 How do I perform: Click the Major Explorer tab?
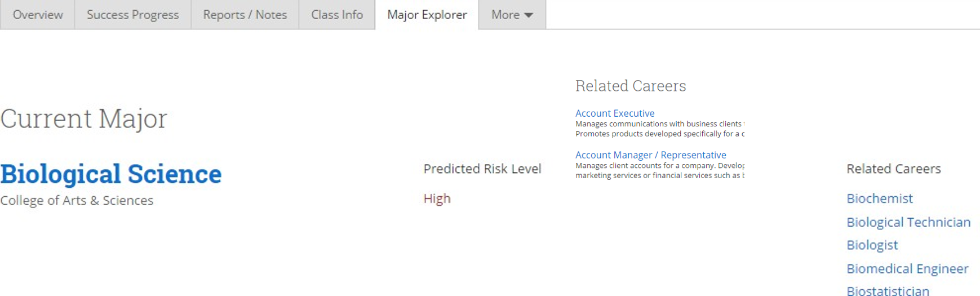(x=427, y=15)
